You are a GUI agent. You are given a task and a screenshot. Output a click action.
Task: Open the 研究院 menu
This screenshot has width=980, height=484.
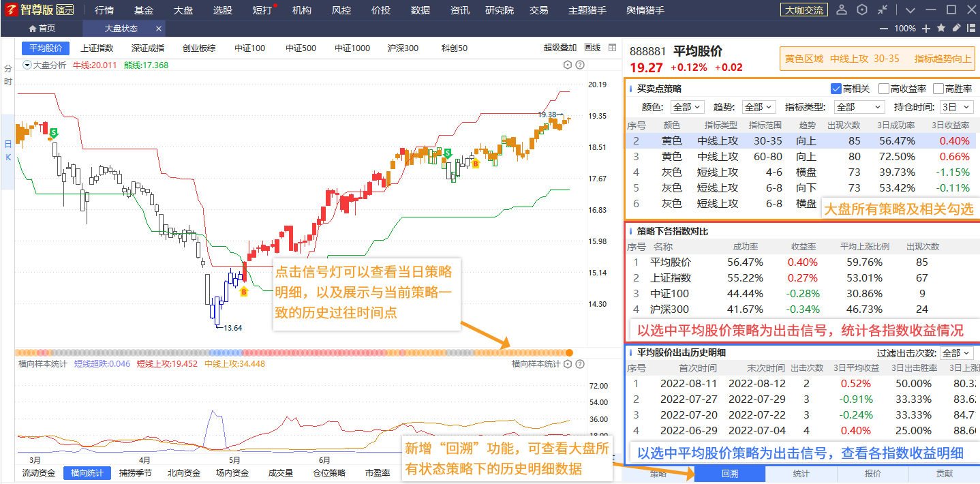(x=500, y=10)
